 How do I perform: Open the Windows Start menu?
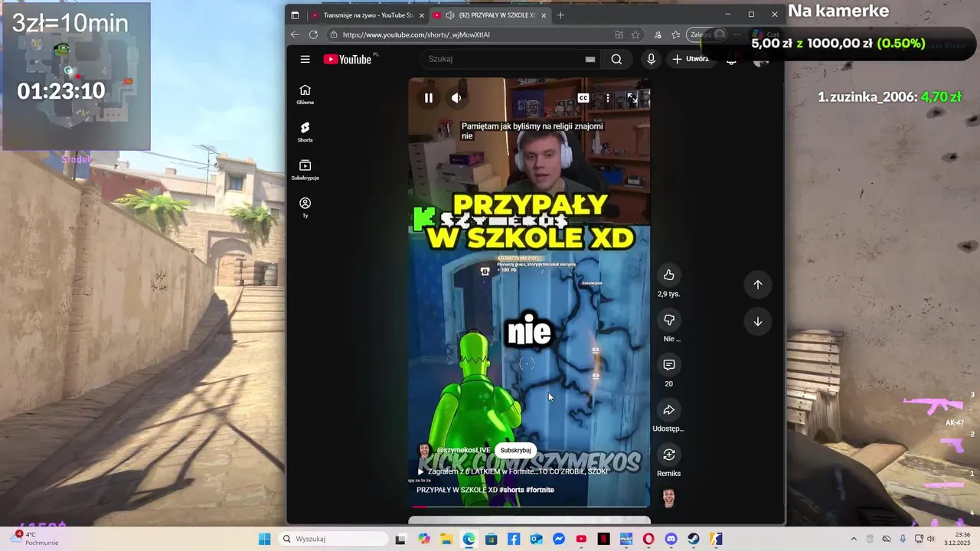[264, 539]
